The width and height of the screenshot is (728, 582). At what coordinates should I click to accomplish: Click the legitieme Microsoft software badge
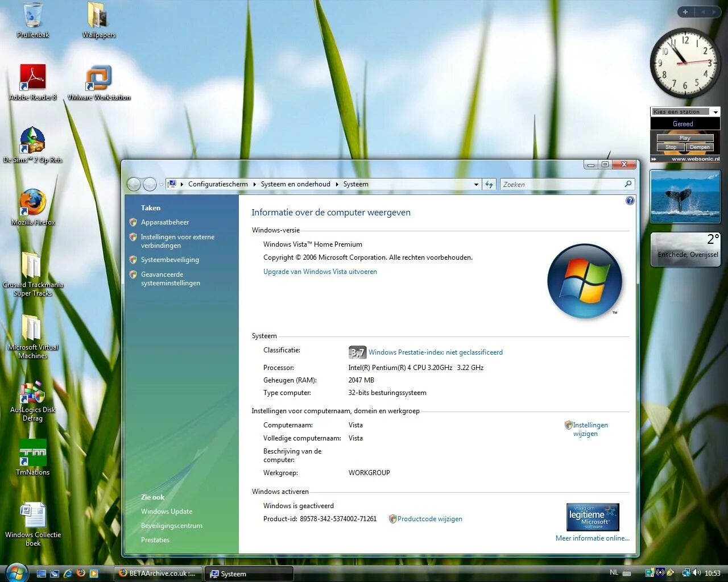coord(593,517)
